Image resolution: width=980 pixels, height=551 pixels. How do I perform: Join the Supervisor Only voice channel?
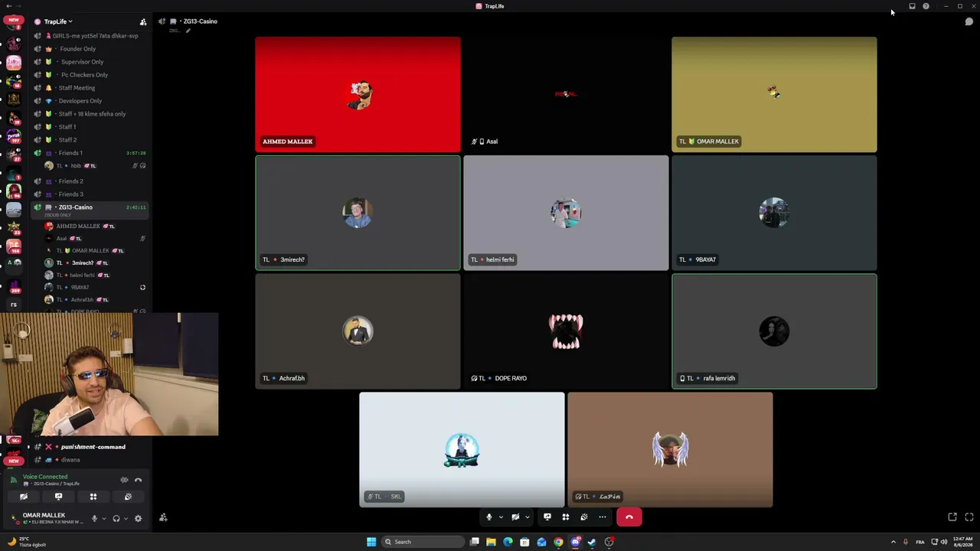[x=81, y=62]
